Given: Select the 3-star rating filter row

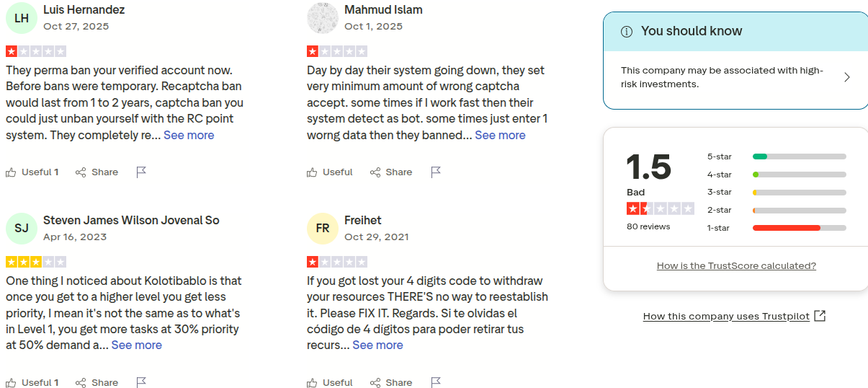Looking at the screenshot, I should click(777, 193).
